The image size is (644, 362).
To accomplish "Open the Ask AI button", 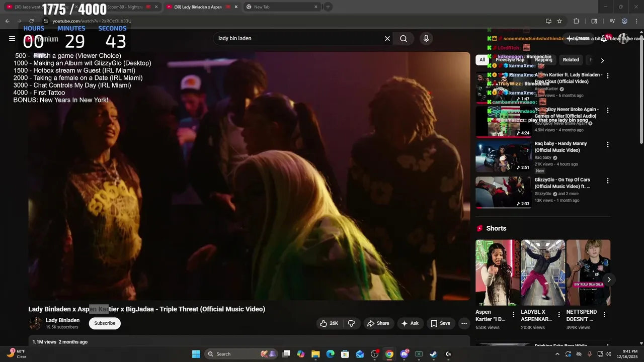I will (x=410, y=323).
